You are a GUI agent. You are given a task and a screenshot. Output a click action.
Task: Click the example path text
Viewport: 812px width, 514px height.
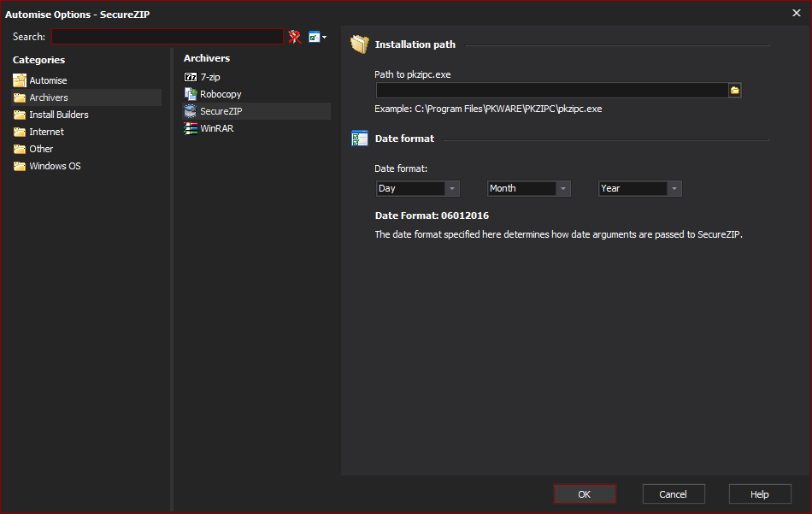(488, 109)
